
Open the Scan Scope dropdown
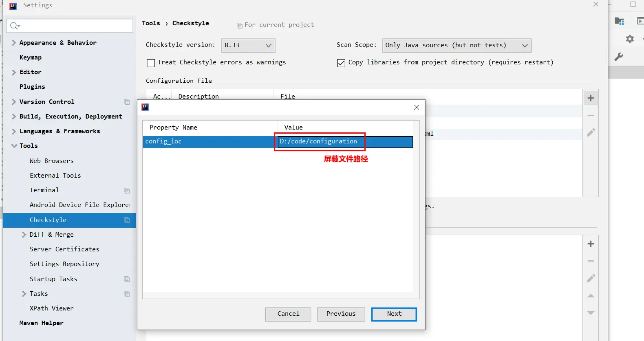pyautogui.click(x=457, y=46)
